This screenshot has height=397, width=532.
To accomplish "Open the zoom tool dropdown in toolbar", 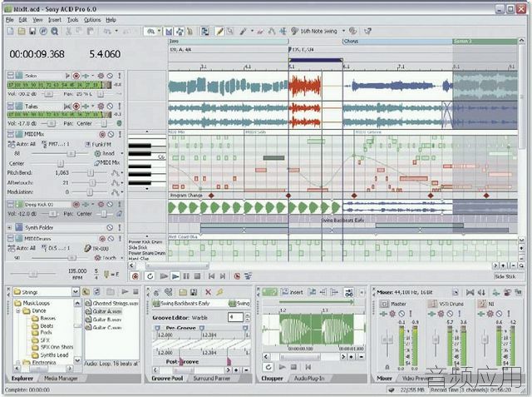I will tap(159, 32).
